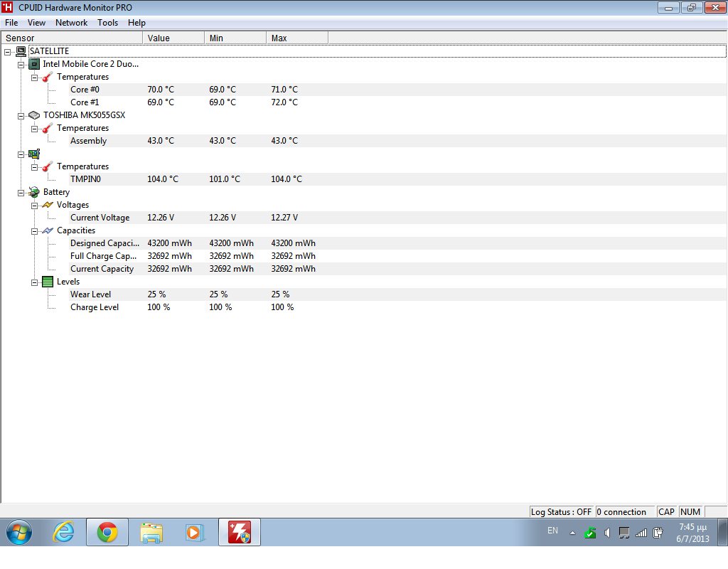Screen dimensions: 728x569
Task: Collapse Temperatures under Intel CPU
Action: coord(34,78)
